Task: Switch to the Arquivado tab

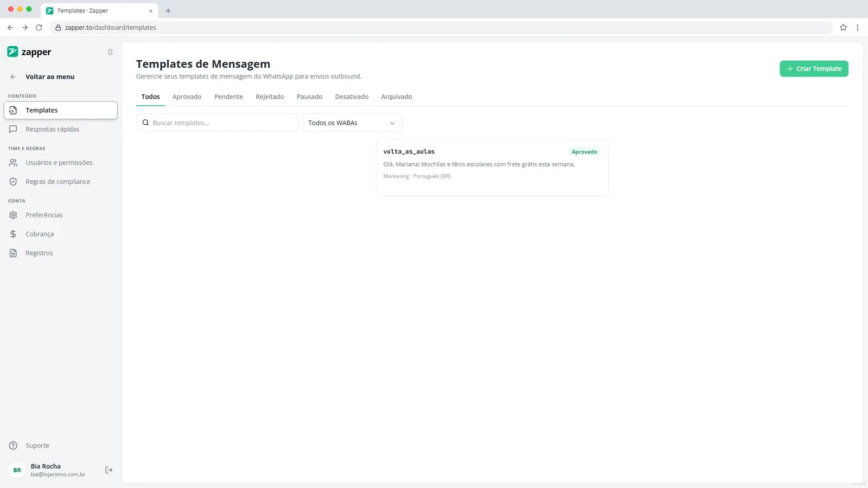Action: (397, 97)
